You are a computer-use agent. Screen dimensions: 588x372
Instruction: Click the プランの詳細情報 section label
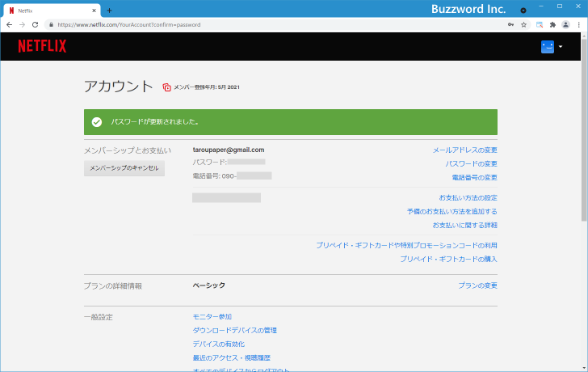coord(113,286)
